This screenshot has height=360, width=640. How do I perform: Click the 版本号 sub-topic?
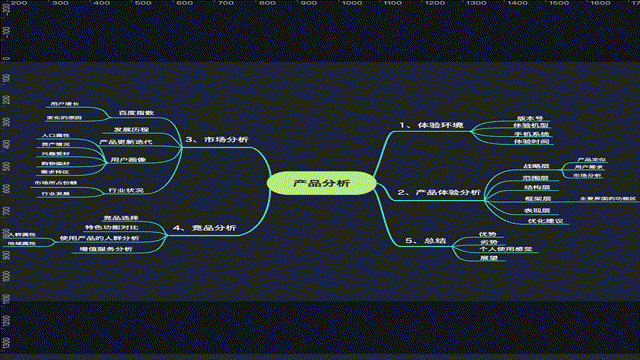[530, 118]
